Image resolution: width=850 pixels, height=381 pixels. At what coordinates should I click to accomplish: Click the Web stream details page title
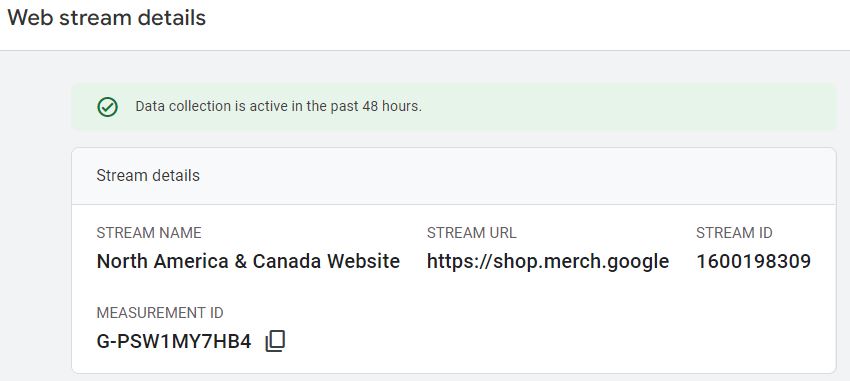point(107,18)
